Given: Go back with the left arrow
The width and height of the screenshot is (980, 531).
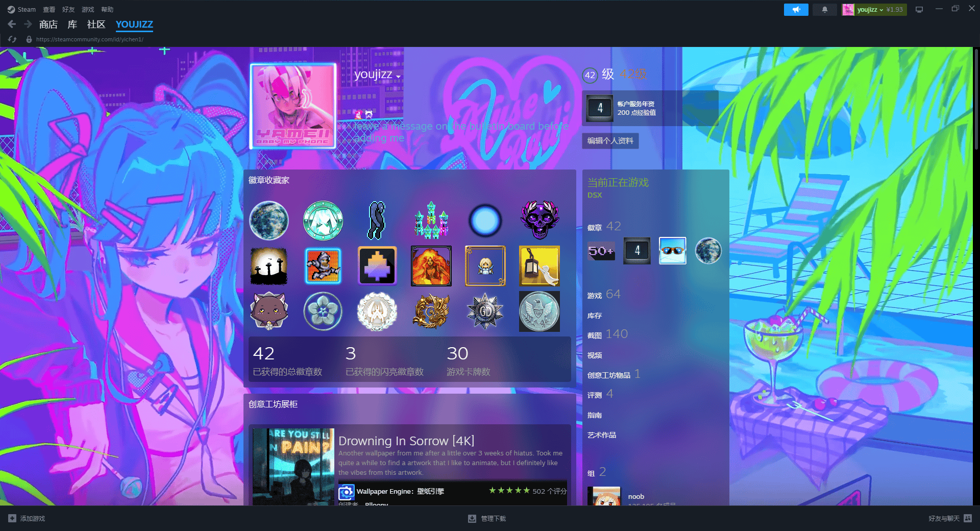Looking at the screenshot, I should click(x=12, y=24).
